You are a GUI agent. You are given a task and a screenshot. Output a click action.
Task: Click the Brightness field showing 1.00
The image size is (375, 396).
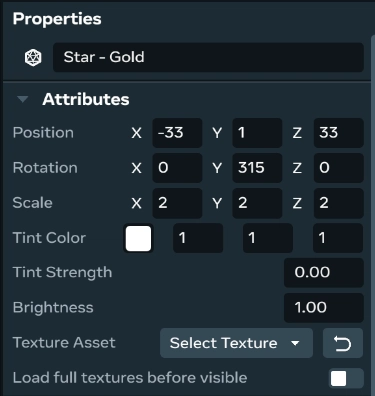324,308
